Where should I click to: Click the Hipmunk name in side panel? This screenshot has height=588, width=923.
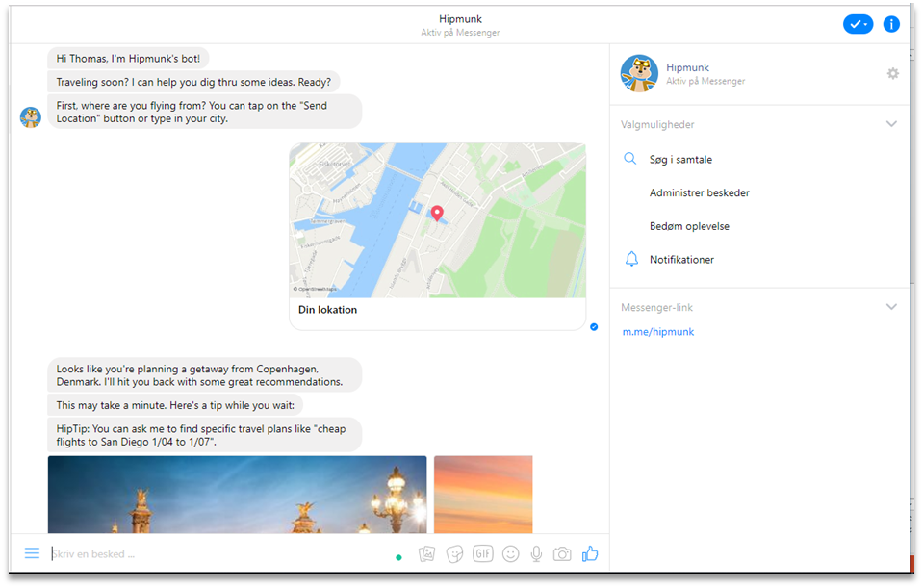click(687, 67)
